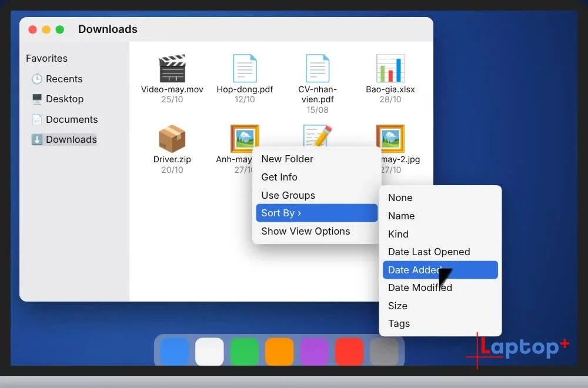Select the Bao-gia.xlsx chart icon
The height and width of the screenshot is (388, 588).
pos(390,68)
